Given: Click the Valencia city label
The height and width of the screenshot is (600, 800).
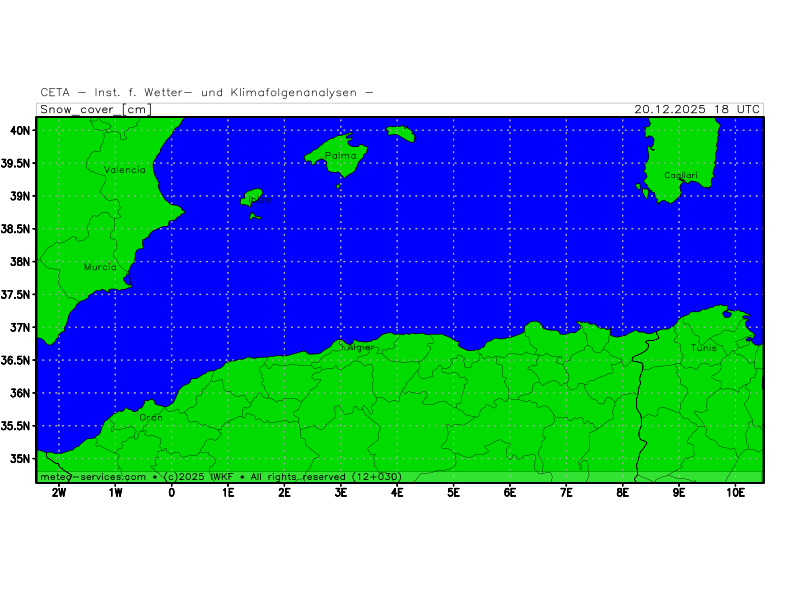Looking at the screenshot, I should click(125, 170).
